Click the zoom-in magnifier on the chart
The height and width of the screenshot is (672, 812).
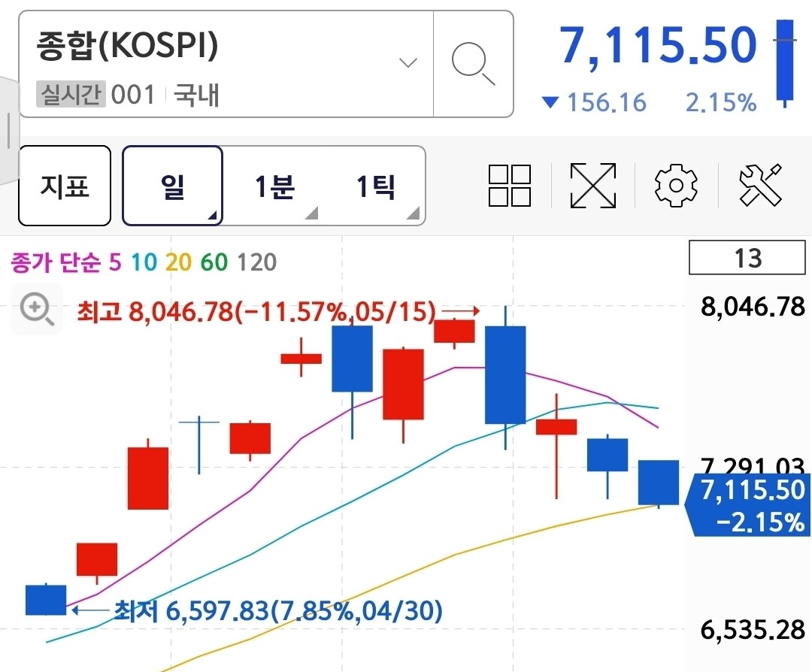coord(36,309)
